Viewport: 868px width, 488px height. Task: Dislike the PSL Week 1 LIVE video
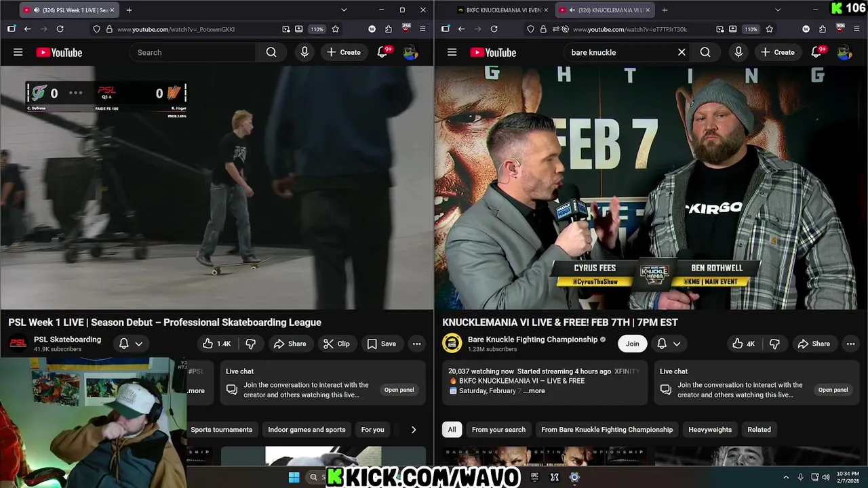tap(250, 344)
